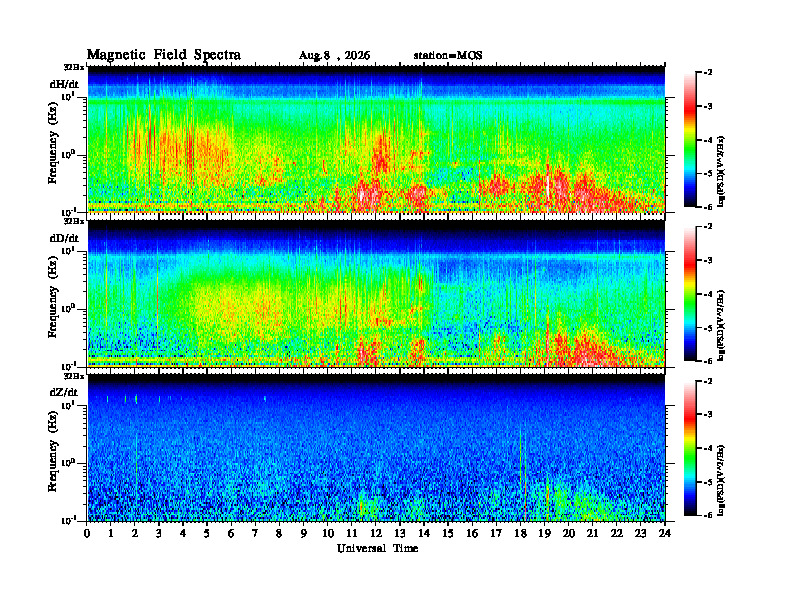
Task: Click hour 5 tick label on time axis
Action: (x=207, y=534)
